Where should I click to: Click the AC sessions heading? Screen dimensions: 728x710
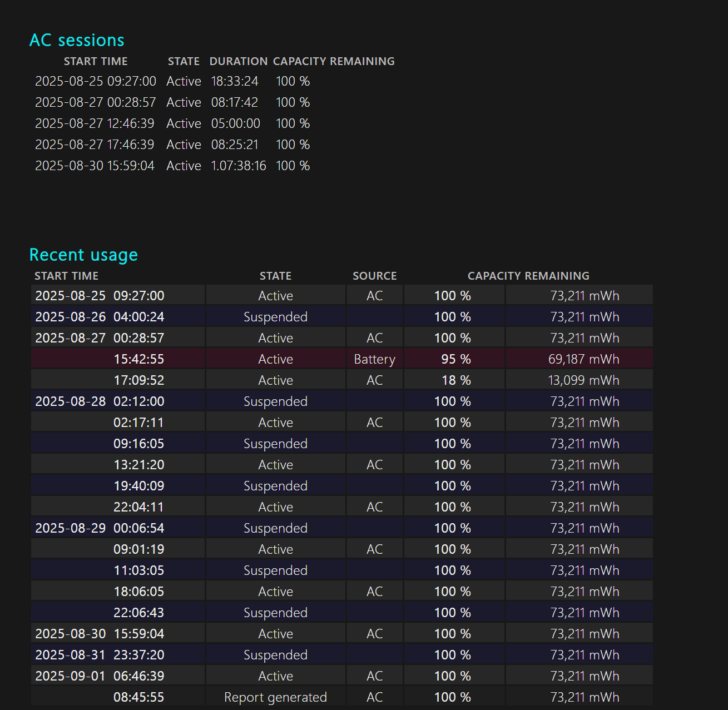coord(77,40)
